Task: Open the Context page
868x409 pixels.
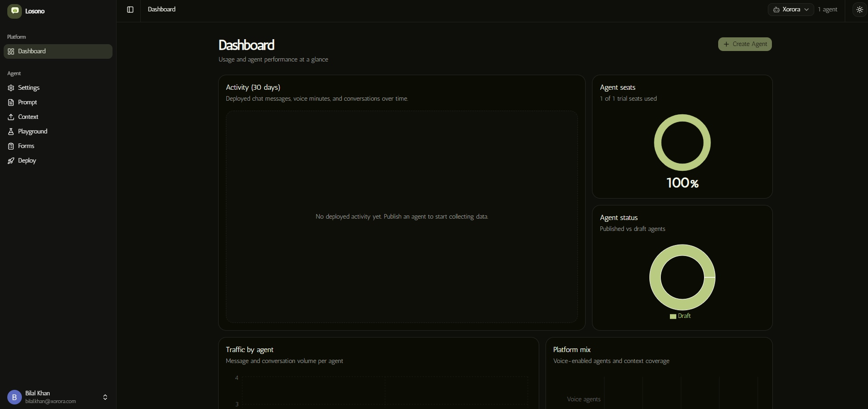Action: pos(58,117)
